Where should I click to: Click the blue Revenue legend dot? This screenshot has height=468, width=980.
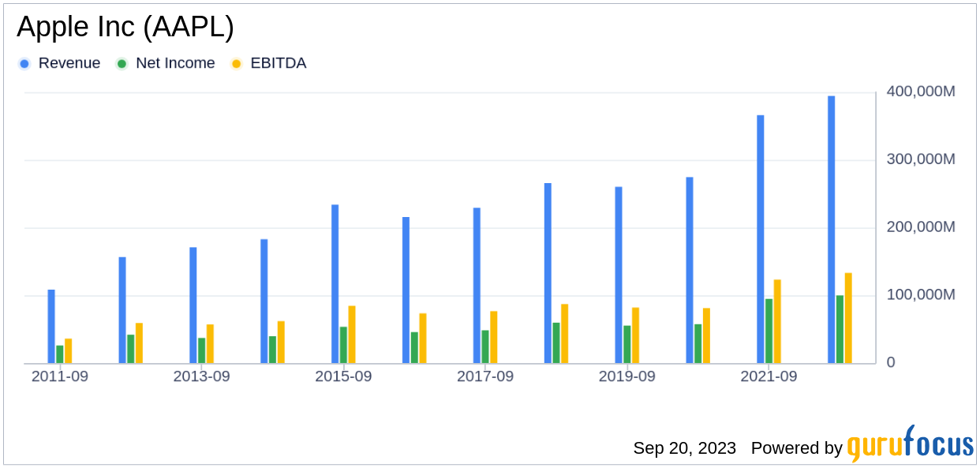coord(25,64)
